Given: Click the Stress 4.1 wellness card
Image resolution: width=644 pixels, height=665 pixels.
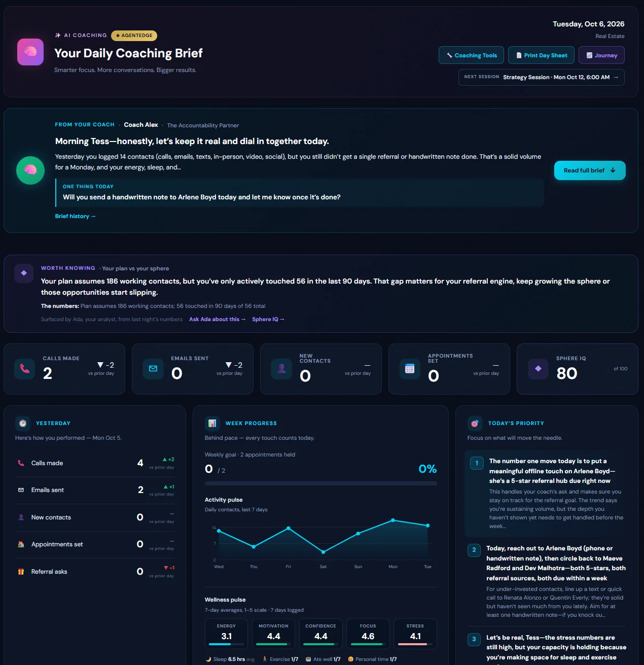Looking at the screenshot, I should (x=415, y=634).
